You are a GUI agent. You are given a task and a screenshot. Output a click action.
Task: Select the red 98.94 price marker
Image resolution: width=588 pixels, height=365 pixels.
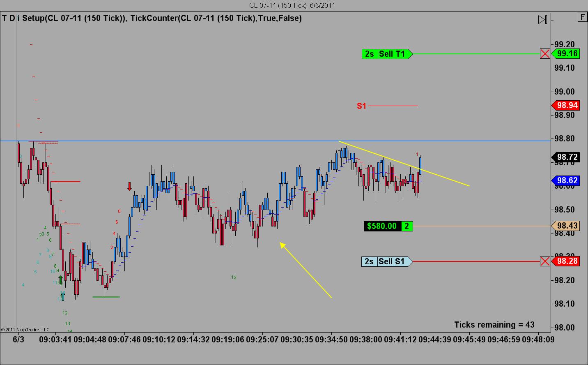tap(565, 105)
